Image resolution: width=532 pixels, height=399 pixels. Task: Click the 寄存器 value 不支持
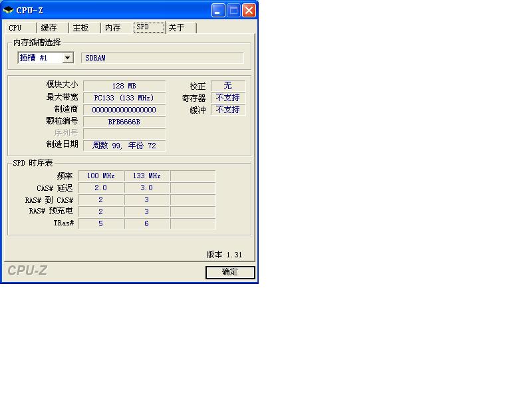click(x=228, y=98)
